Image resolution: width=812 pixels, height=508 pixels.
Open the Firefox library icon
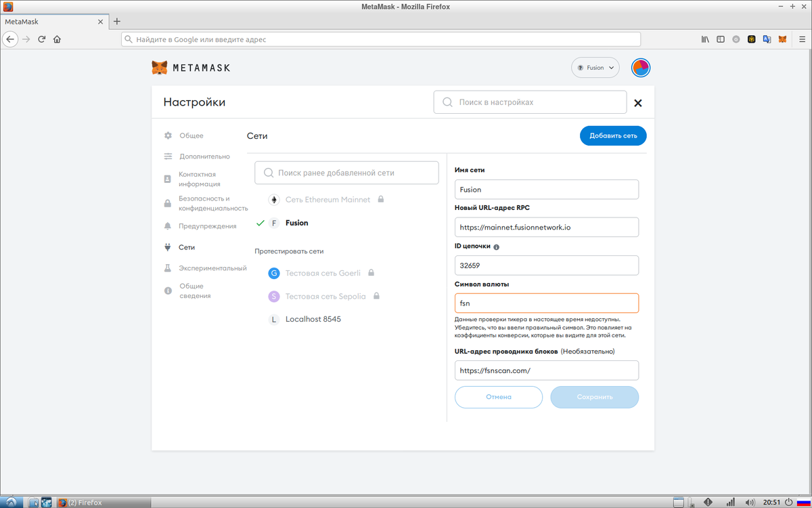coord(705,39)
